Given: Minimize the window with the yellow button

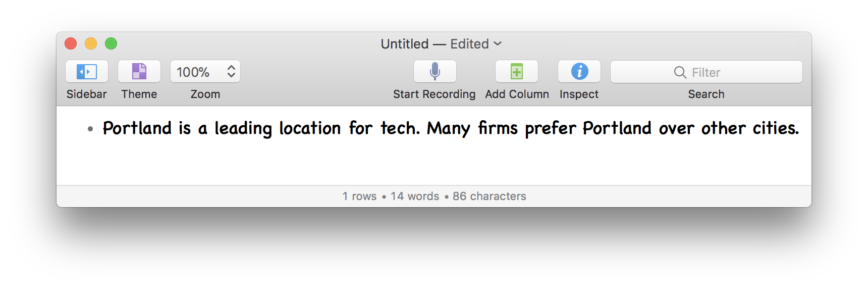Looking at the screenshot, I should [x=91, y=44].
